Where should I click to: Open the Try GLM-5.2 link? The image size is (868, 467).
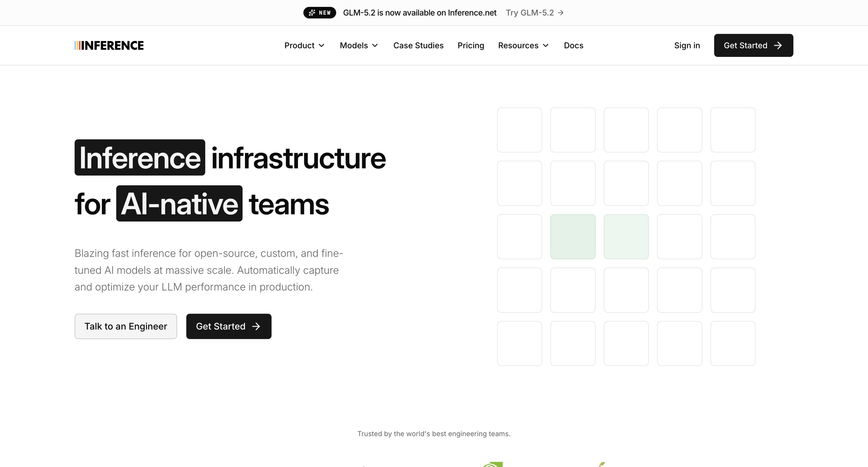click(x=535, y=13)
